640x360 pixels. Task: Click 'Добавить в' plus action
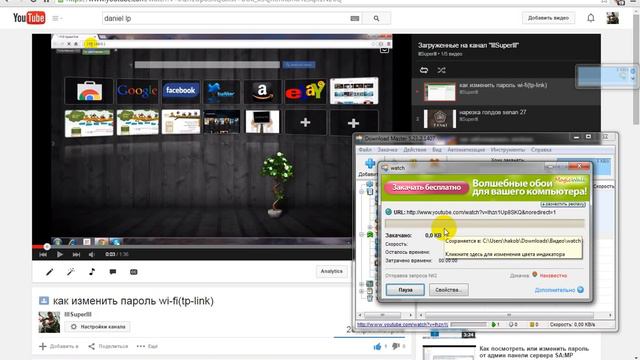[58, 346]
